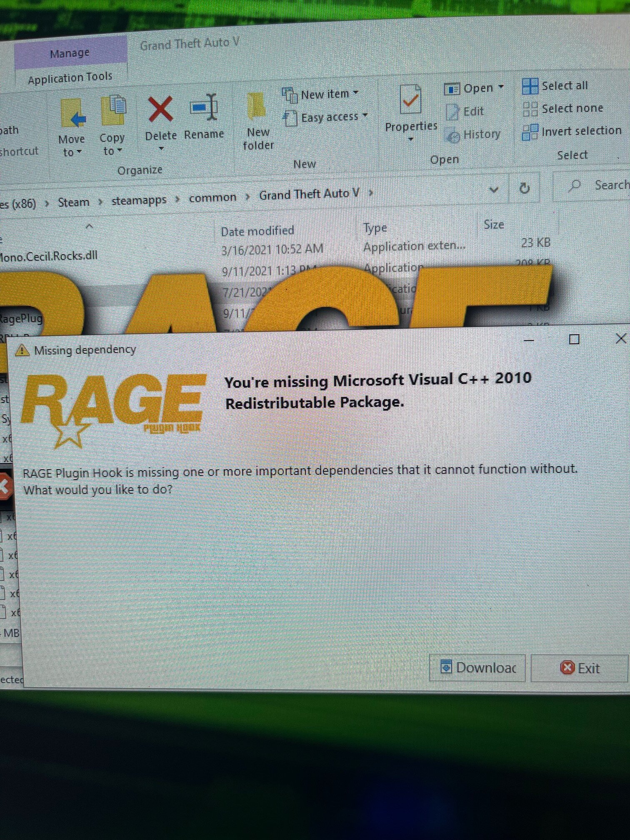Click Grand Theft Auto V breadcrumb
The width and height of the screenshot is (630, 840).
tap(309, 194)
